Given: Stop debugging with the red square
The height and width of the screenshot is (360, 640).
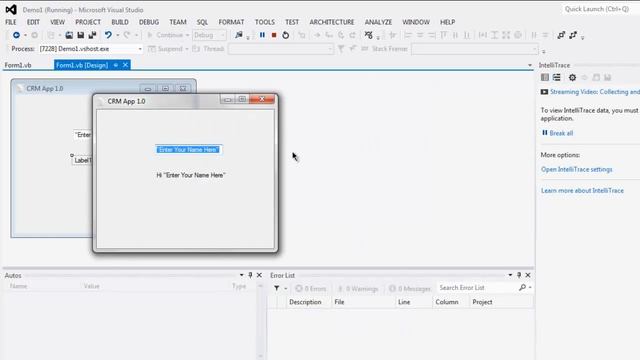Looking at the screenshot, I should pos(274,35).
